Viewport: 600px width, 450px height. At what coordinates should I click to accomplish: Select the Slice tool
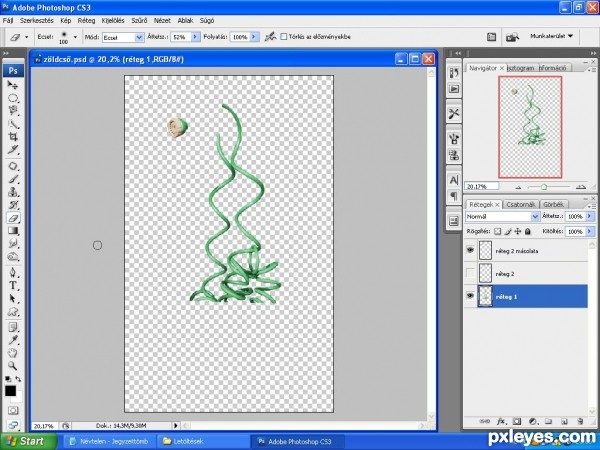coord(13,150)
